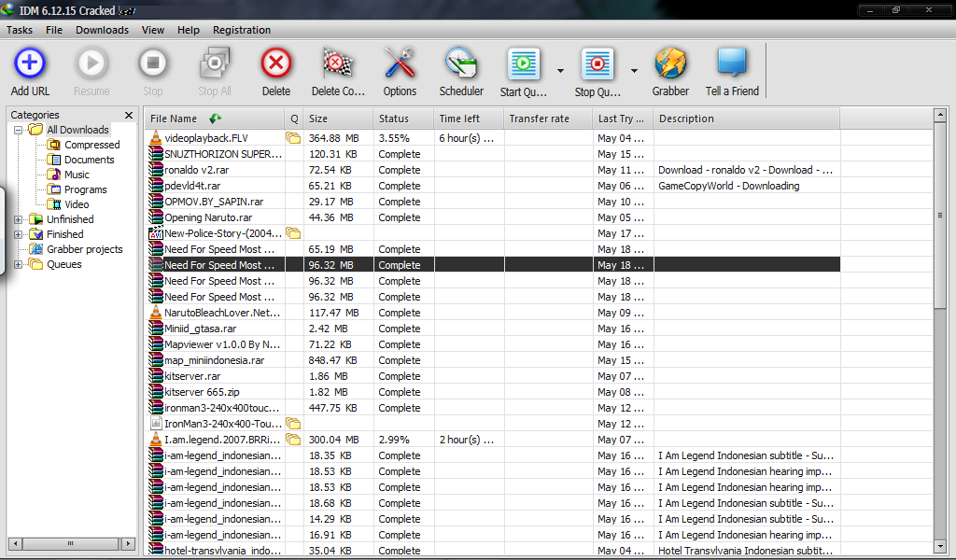Select the All Downloads folder
This screenshot has width=956, height=560.
(x=69, y=130)
